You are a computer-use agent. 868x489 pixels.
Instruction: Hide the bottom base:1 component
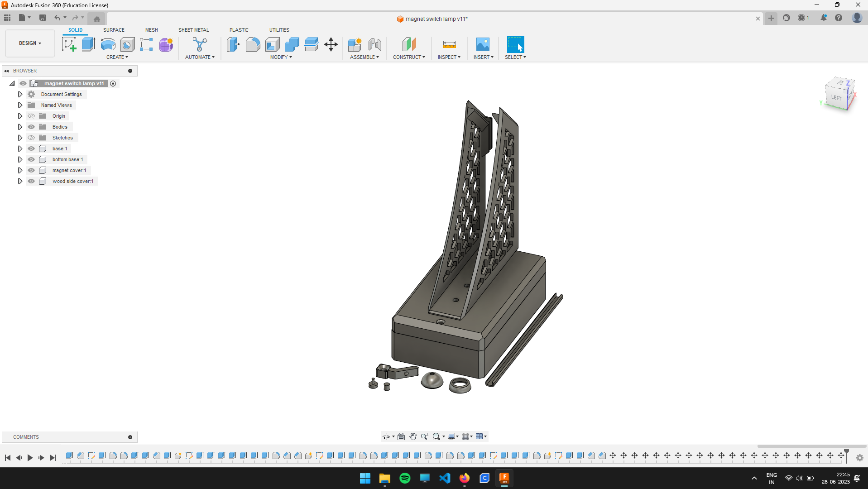click(31, 159)
